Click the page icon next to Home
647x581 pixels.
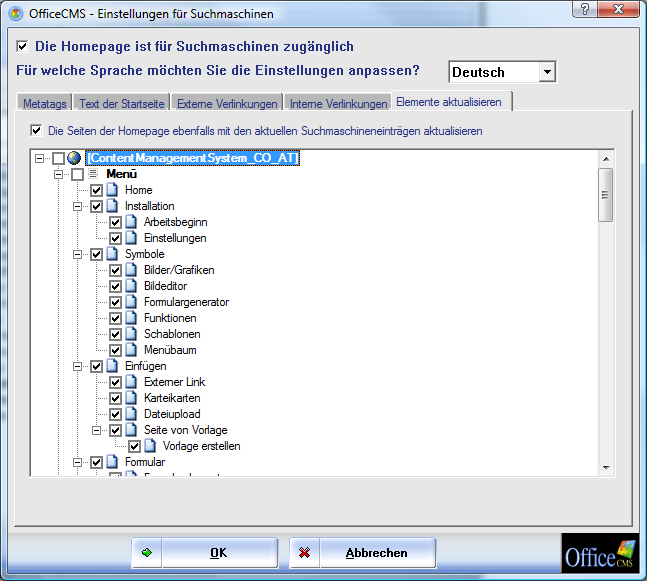click(x=112, y=190)
